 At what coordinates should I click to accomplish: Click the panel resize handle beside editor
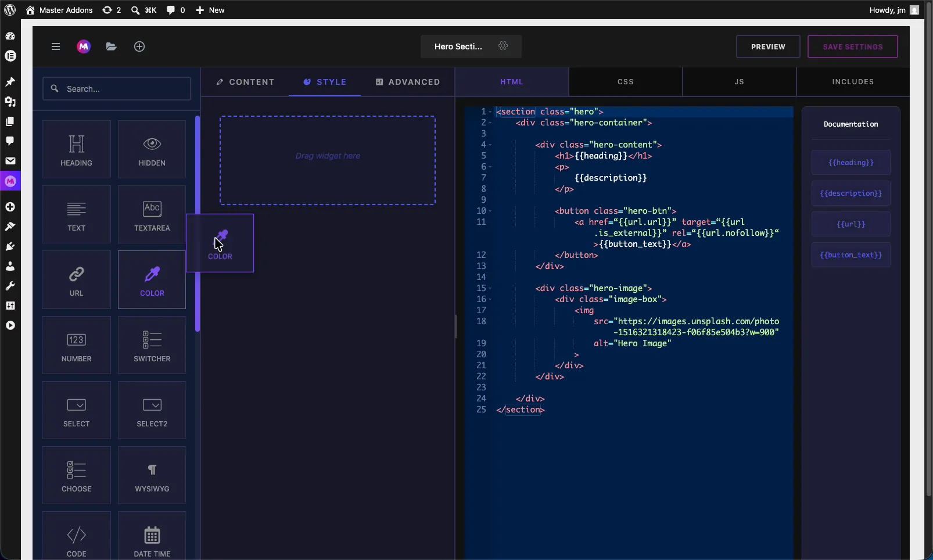point(455,326)
